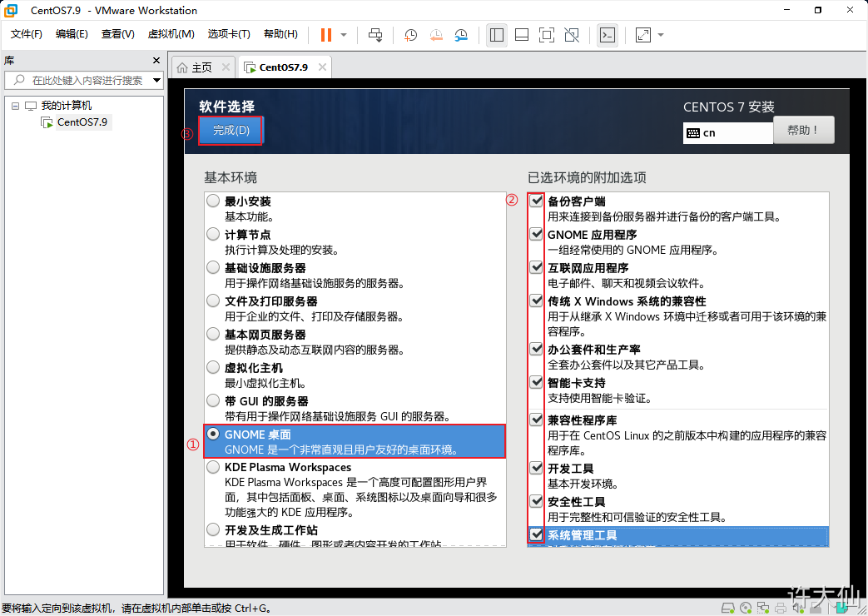Viewport: 868px width, 616px height.
Task: Click the cn keyboard layout field
Action: tap(728, 133)
